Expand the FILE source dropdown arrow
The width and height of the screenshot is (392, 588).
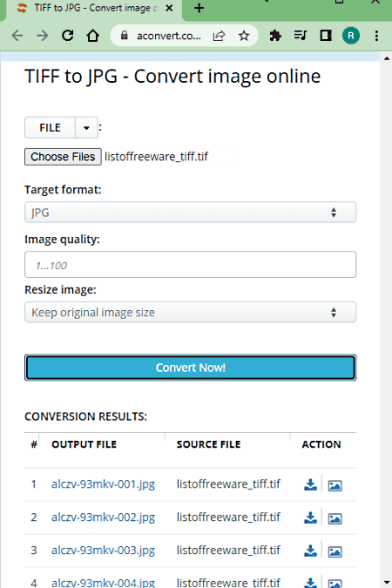click(x=86, y=128)
